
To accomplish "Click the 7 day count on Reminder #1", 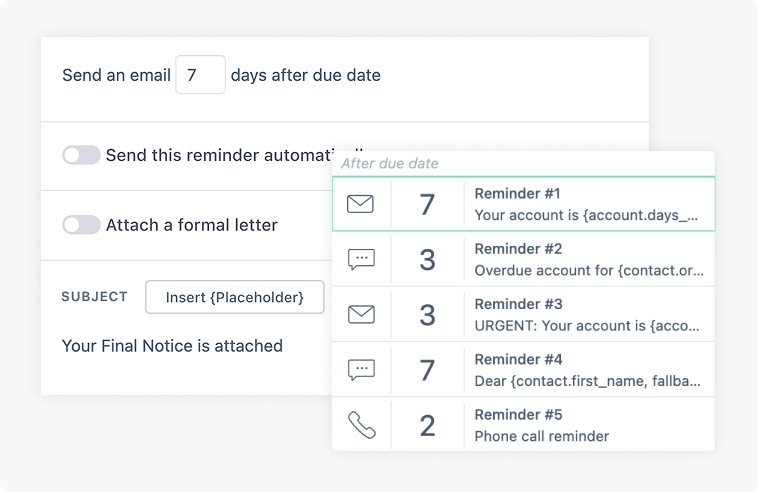I will click(427, 204).
